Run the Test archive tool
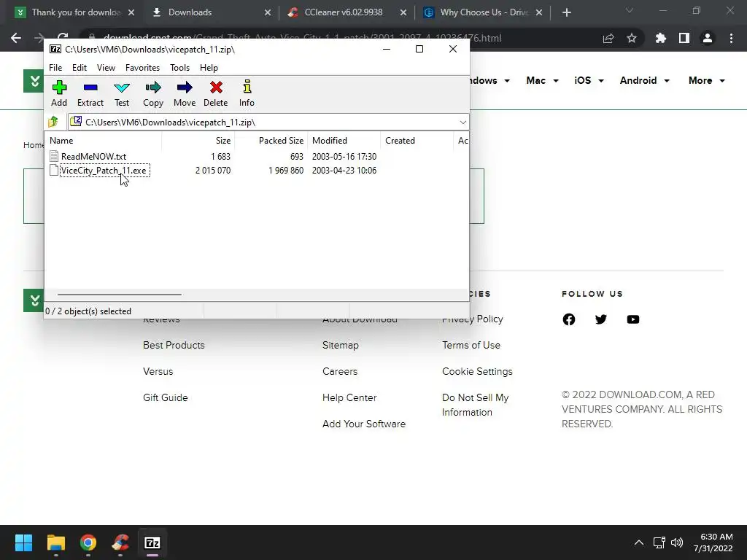The width and height of the screenshot is (747, 560). (122, 94)
